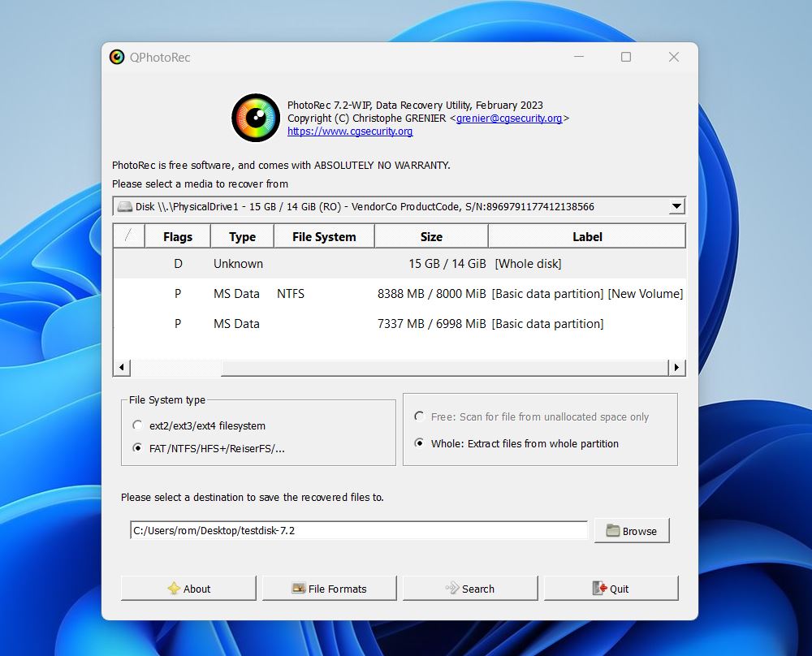Image resolution: width=812 pixels, height=656 pixels.
Task: Click the QPhotoRec title bar eye icon
Action: click(x=117, y=57)
